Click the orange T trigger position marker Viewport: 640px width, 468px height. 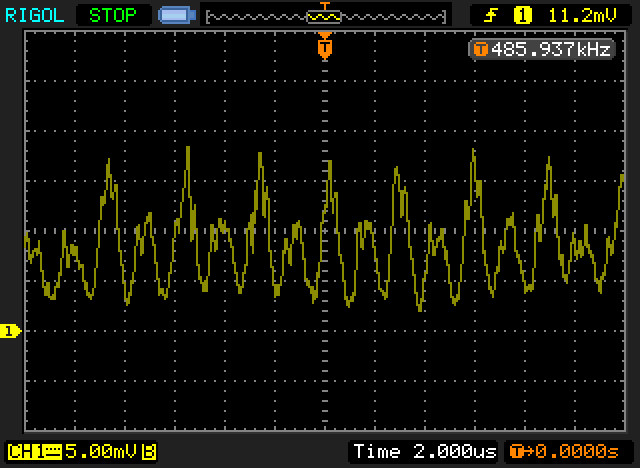tap(324, 47)
